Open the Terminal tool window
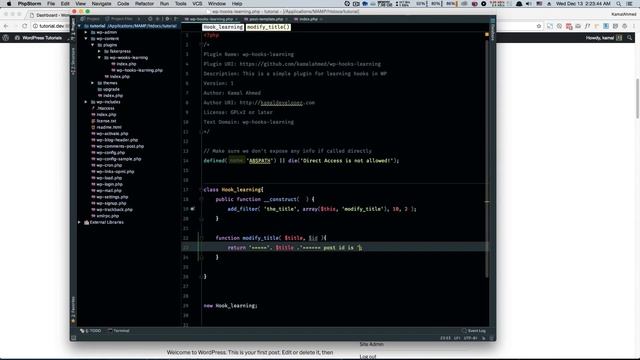The height and width of the screenshot is (360, 640). (x=118, y=331)
